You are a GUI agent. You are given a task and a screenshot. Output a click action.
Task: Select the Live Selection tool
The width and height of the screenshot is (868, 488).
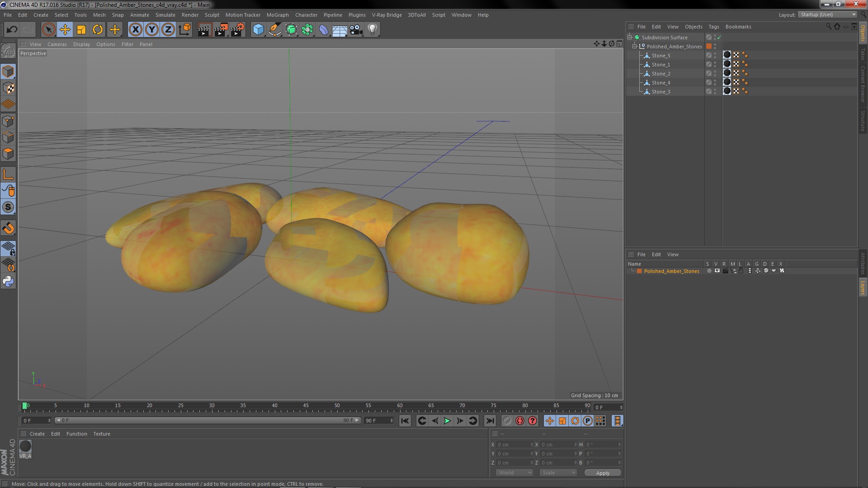(48, 30)
